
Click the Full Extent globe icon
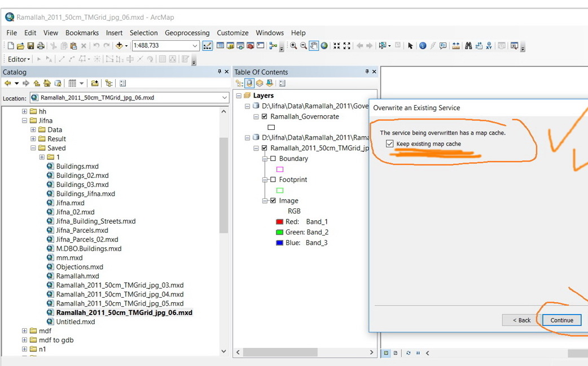324,46
